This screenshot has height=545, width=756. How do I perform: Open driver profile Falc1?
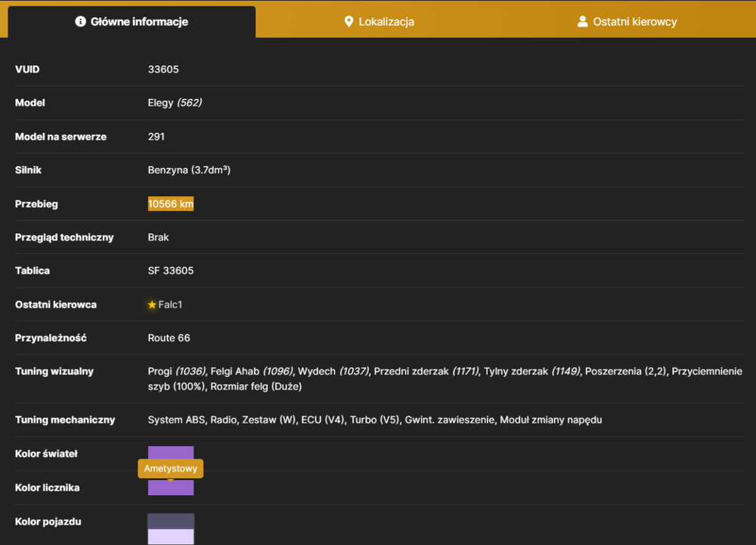(x=170, y=305)
